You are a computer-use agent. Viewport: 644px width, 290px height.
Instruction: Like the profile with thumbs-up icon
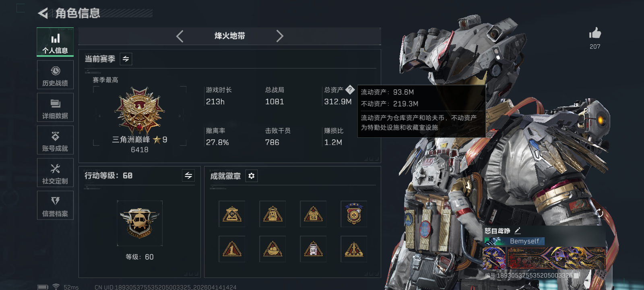[x=595, y=33]
